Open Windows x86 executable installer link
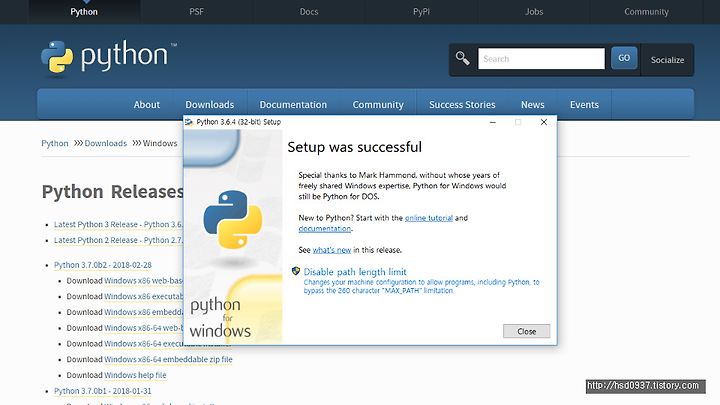This screenshot has height=405, width=720. 143,296
